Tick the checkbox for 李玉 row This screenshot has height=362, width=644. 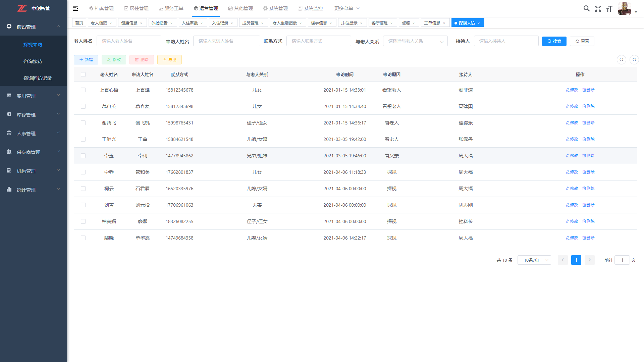[x=83, y=156]
